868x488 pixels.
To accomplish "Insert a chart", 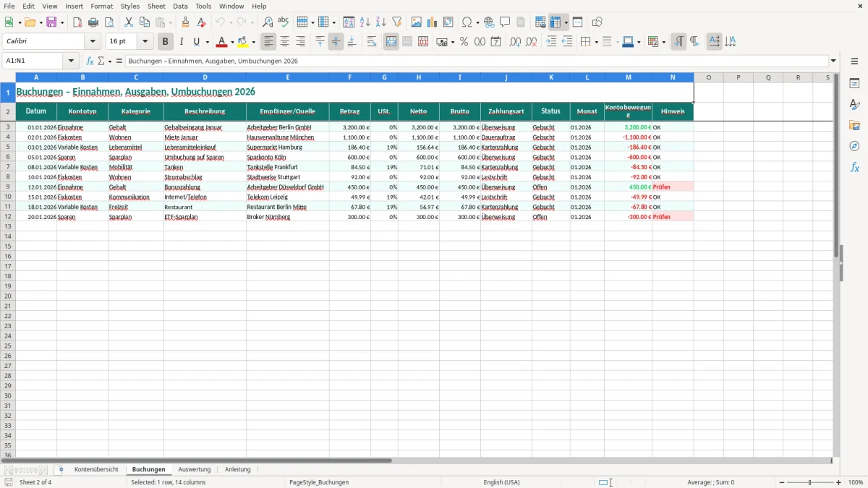I will tap(432, 22).
